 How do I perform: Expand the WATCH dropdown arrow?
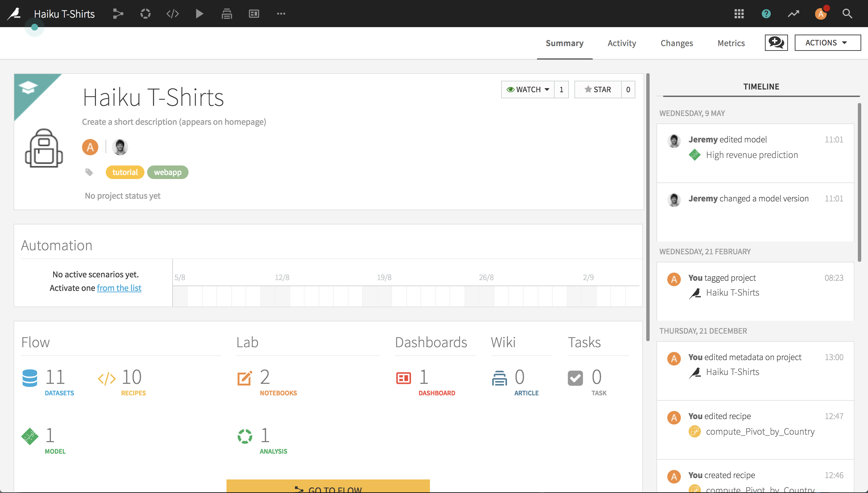[x=547, y=90]
